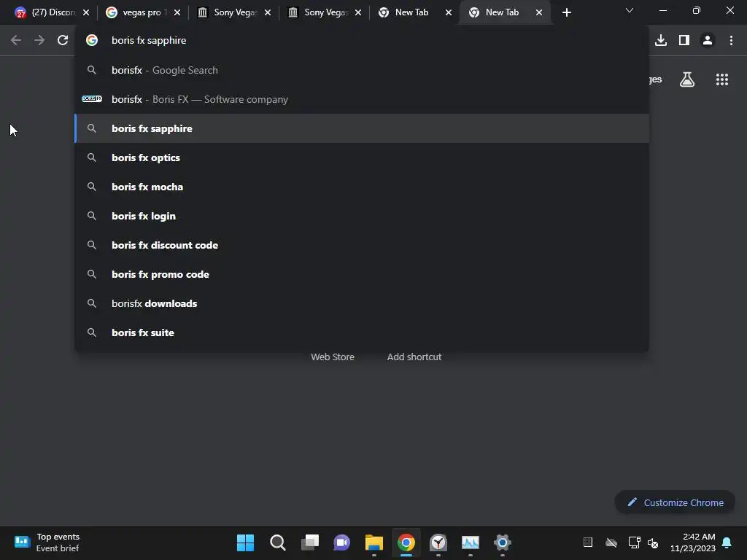Click the Boris FX logo in suggestions

pyautogui.click(x=92, y=98)
